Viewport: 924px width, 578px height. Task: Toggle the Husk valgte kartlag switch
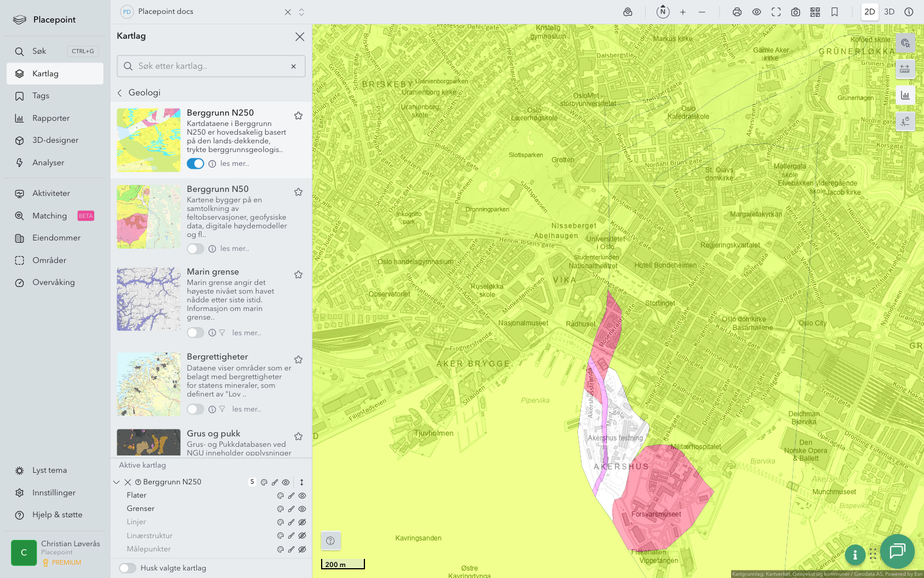point(128,568)
